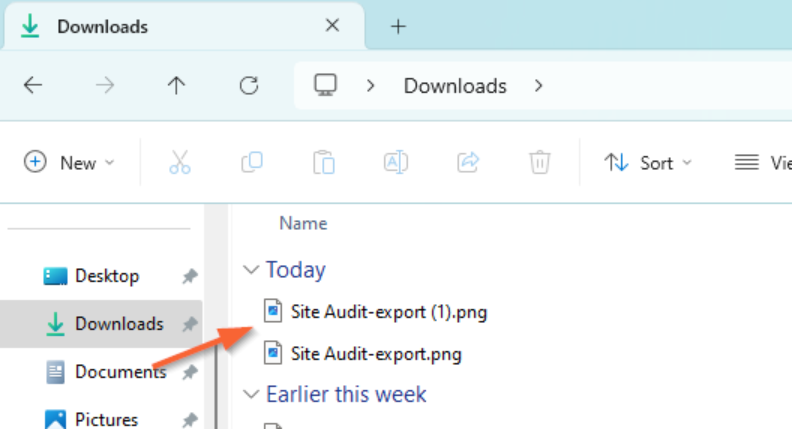The height and width of the screenshot is (429, 792).
Task: Close the Downloads tab
Action: (332, 25)
